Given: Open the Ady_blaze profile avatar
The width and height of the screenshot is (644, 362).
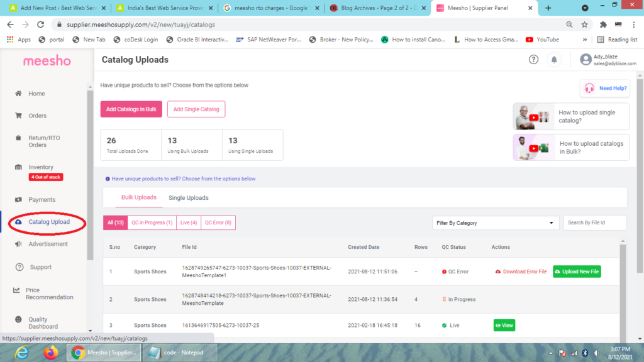Looking at the screenshot, I should tap(586, 60).
